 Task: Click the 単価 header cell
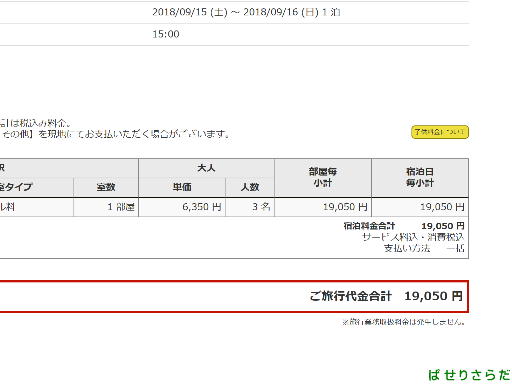[x=182, y=187]
